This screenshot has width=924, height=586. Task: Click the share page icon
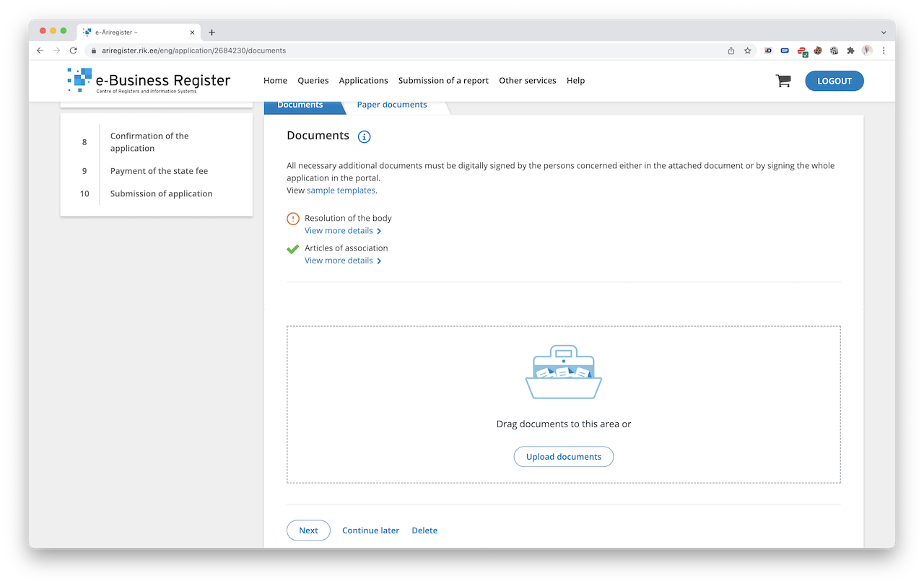tap(731, 51)
